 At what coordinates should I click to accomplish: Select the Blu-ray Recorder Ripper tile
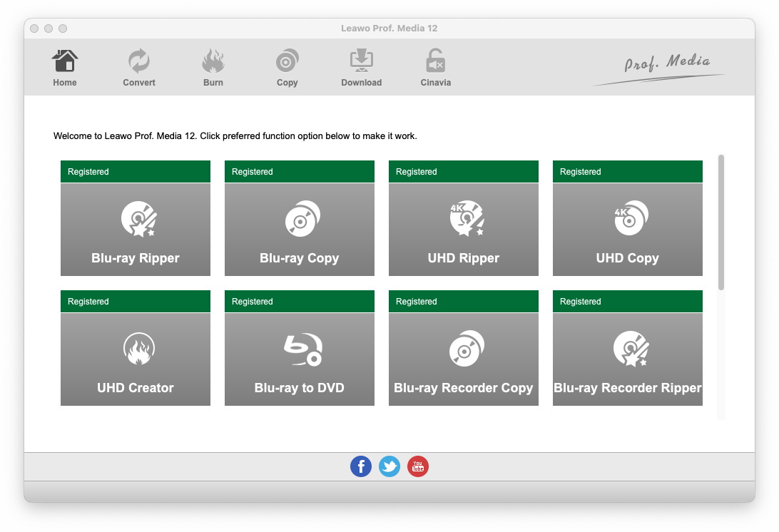pyautogui.click(x=628, y=359)
